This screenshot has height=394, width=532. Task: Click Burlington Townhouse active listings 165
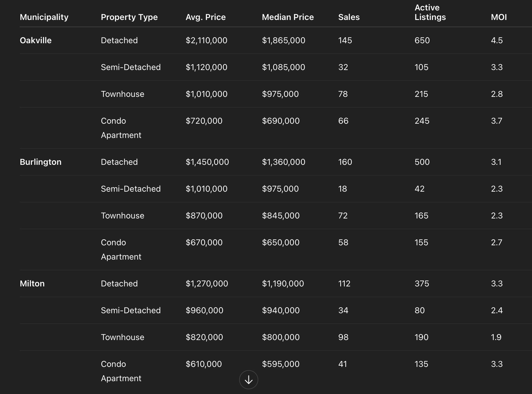point(421,215)
